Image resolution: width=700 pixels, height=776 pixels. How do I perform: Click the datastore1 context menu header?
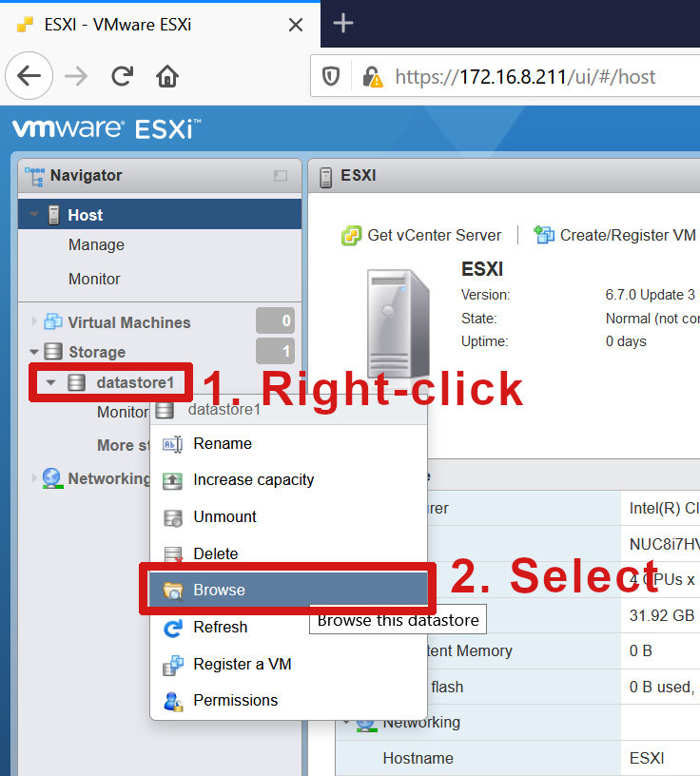(288, 410)
